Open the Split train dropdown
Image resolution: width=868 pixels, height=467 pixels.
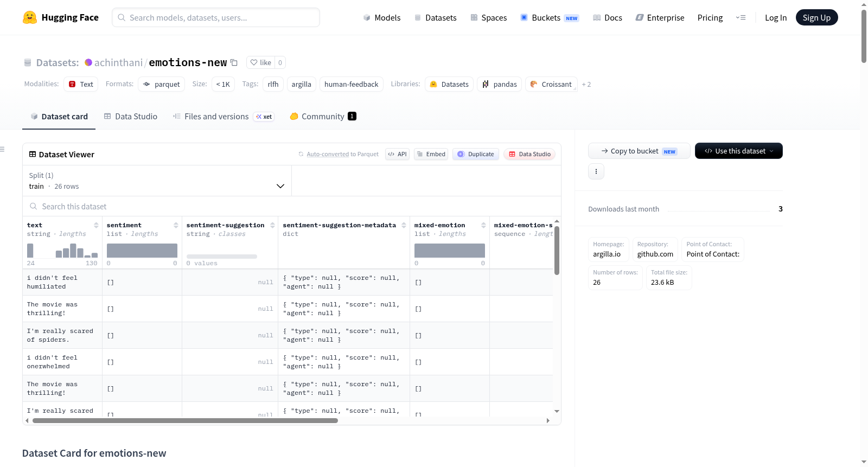[x=157, y=181]
